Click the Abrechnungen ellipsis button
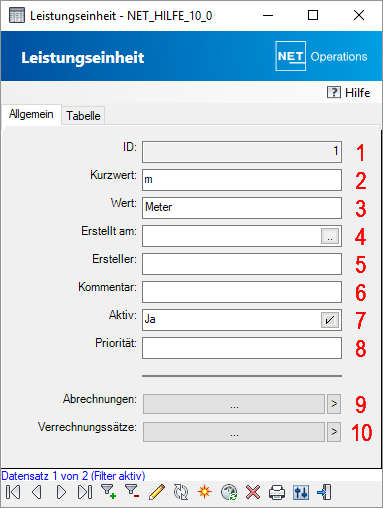The height and width of the screenshot is (508, 383). pyautogui.click(x=234, y=404)
